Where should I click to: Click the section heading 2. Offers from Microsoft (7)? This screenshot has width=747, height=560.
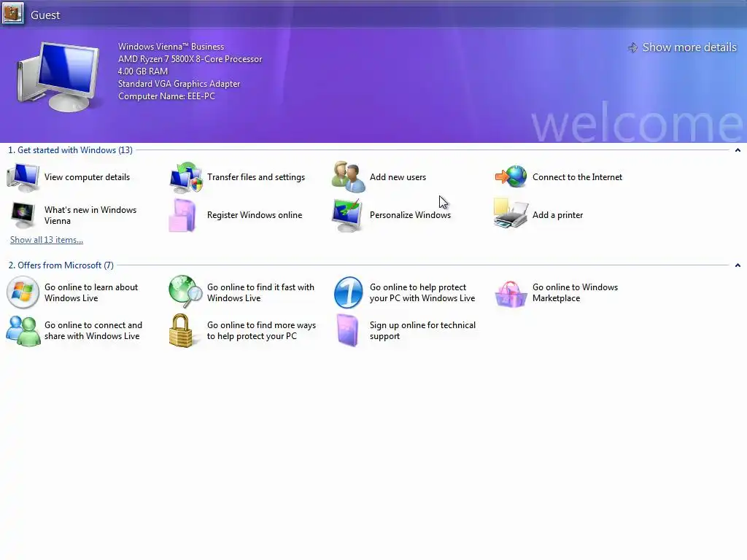(x=61, y=265)
